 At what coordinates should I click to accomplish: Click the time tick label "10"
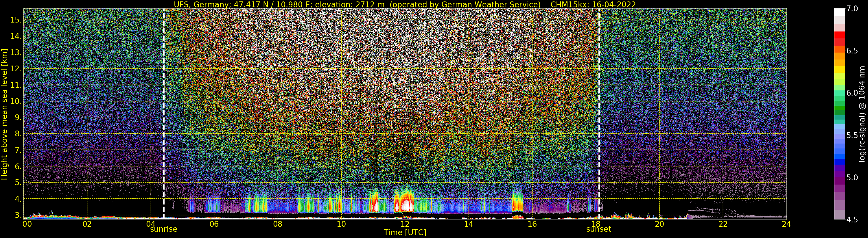tap(341, 224)
